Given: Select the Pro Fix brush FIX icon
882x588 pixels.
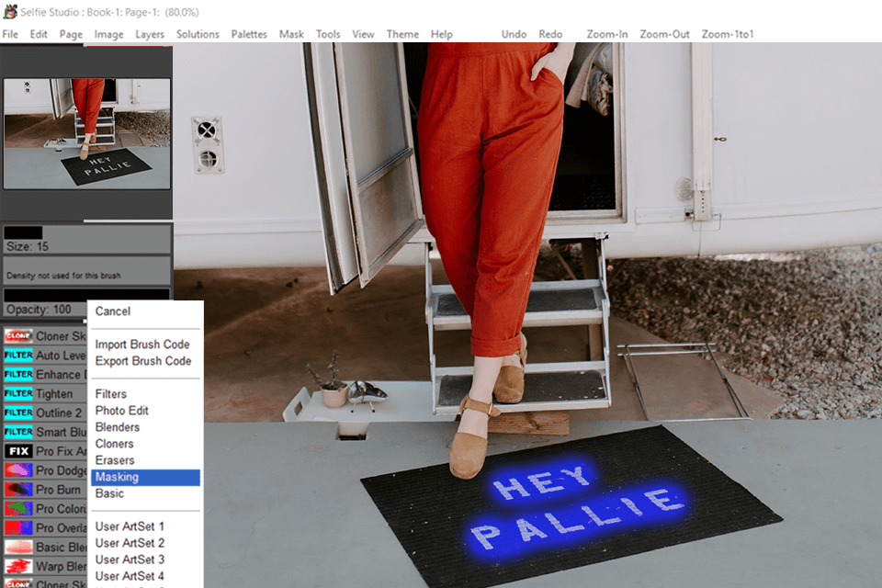Looking at the screenshot, I should coord(18,451).
